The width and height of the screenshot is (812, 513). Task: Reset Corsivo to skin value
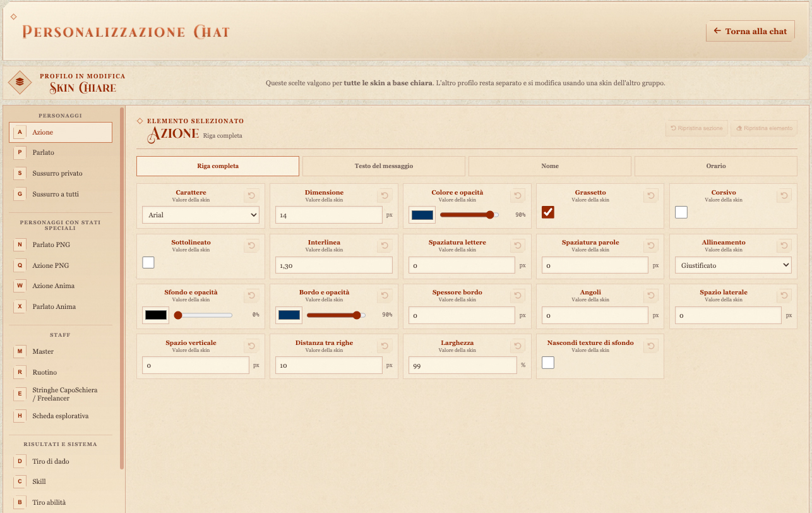point(784,196)
